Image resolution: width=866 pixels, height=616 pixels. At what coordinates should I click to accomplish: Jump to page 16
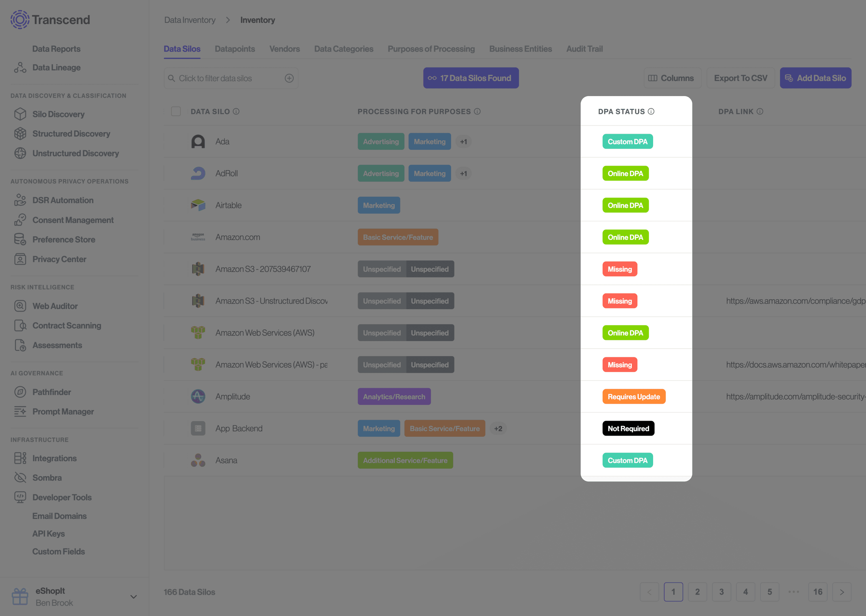pos(818,592)
